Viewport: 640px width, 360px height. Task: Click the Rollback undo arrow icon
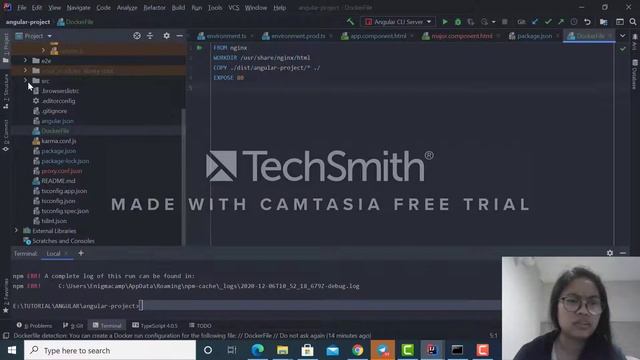587,22
